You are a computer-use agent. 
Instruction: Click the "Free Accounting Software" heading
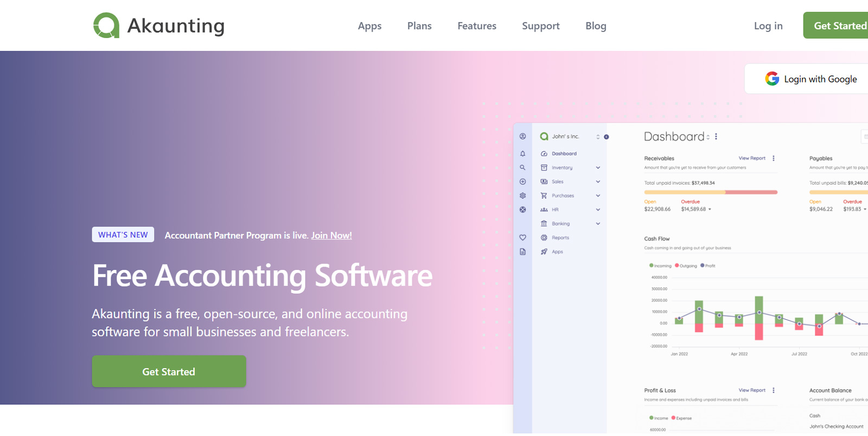[x=263, y=276]
